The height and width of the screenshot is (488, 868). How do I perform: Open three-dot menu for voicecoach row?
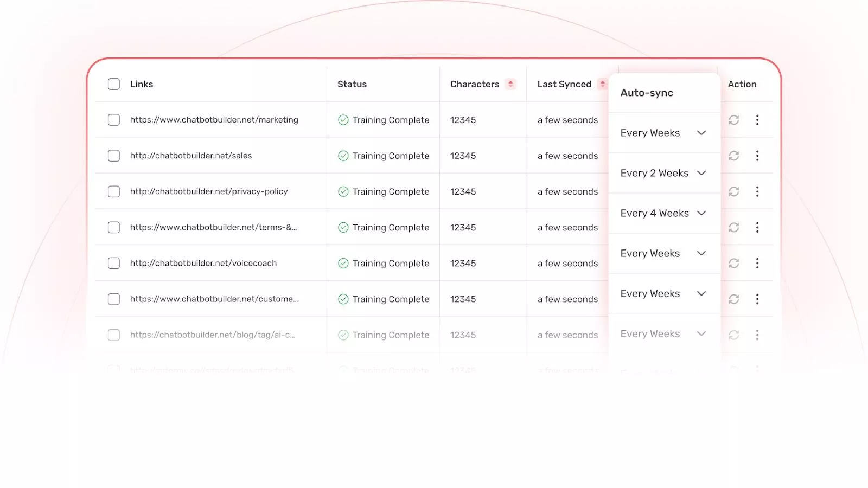click(757, 263)
